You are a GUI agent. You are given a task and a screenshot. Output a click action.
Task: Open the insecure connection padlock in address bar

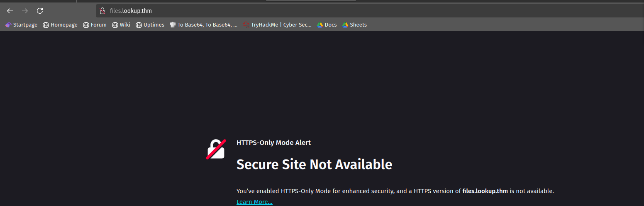pos(102,11)
